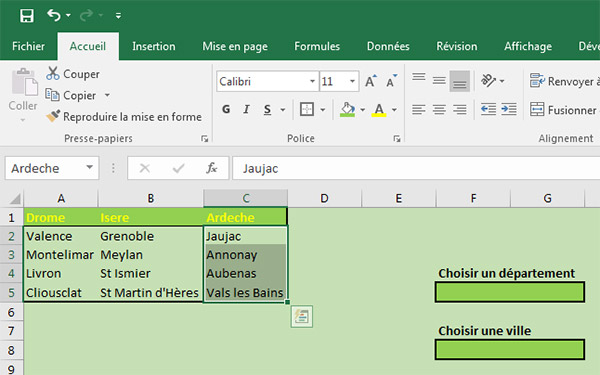Open the Formules ribbon tab
Image resolution: width=600 pixels, height=375 pixels.
pos(317,46)
